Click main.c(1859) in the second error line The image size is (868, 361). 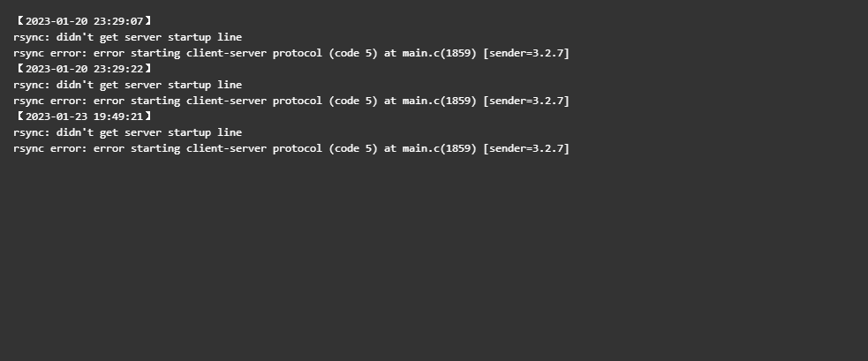click(440, 101)
